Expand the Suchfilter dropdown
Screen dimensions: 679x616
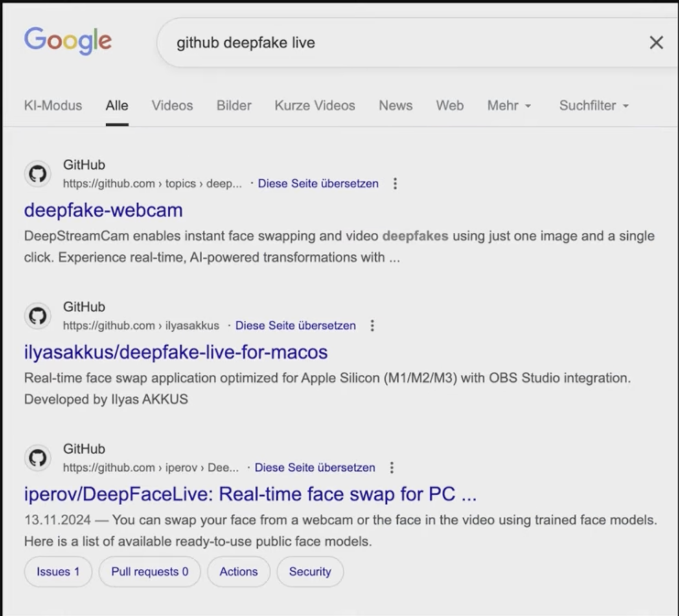click(x=594, y=106)
